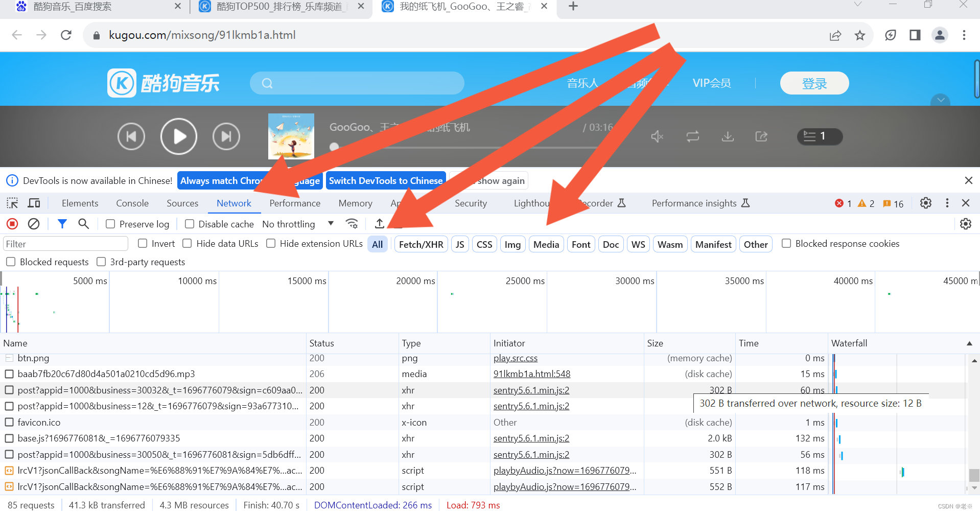Filter requests by Media
This screenshot has height=514, width=980.
546,244
